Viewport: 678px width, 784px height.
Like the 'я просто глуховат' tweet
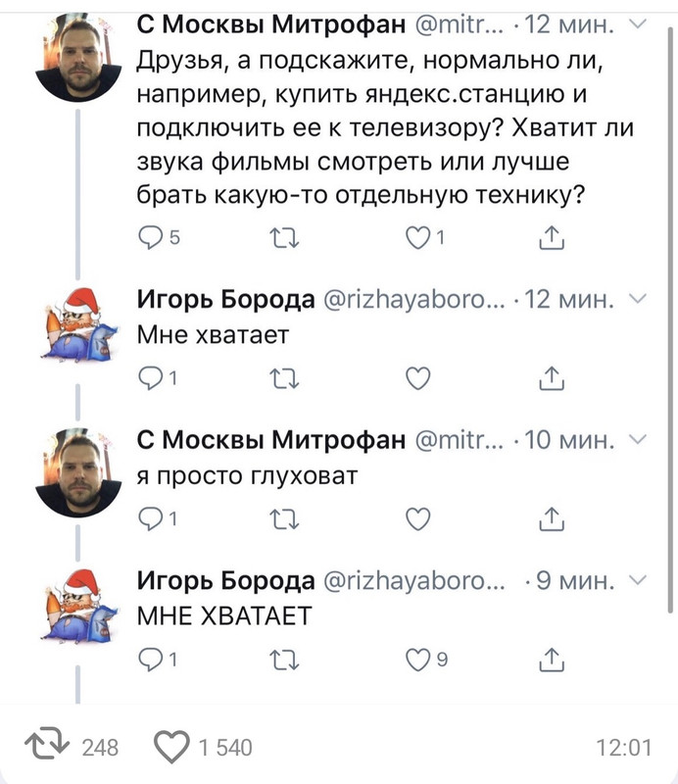pos(418,519)
